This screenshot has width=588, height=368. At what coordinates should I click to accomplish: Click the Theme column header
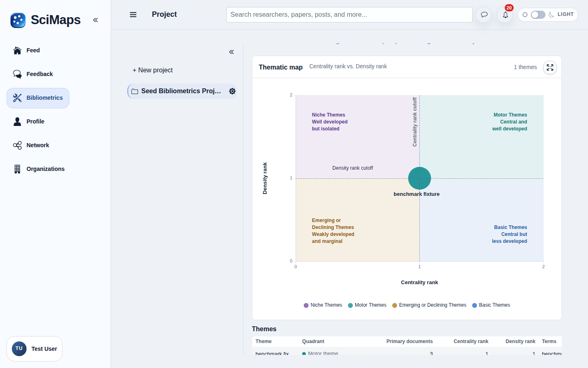[x=263, y=341]
